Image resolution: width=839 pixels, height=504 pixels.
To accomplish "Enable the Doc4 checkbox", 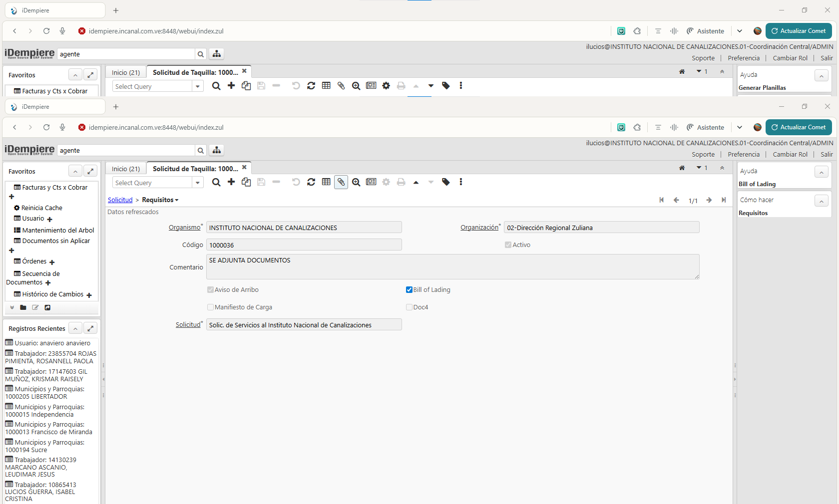I will pyautogui.click(x=409, y=307).
